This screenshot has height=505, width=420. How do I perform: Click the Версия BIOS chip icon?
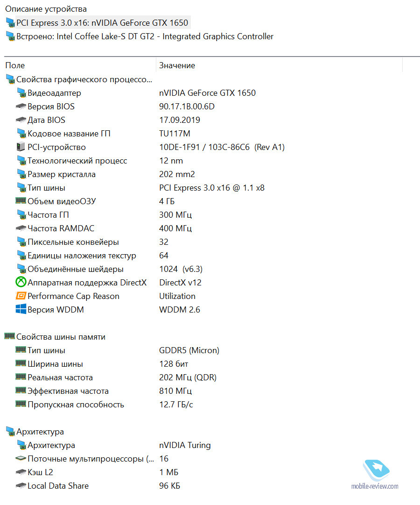click(x=21, y=107)
